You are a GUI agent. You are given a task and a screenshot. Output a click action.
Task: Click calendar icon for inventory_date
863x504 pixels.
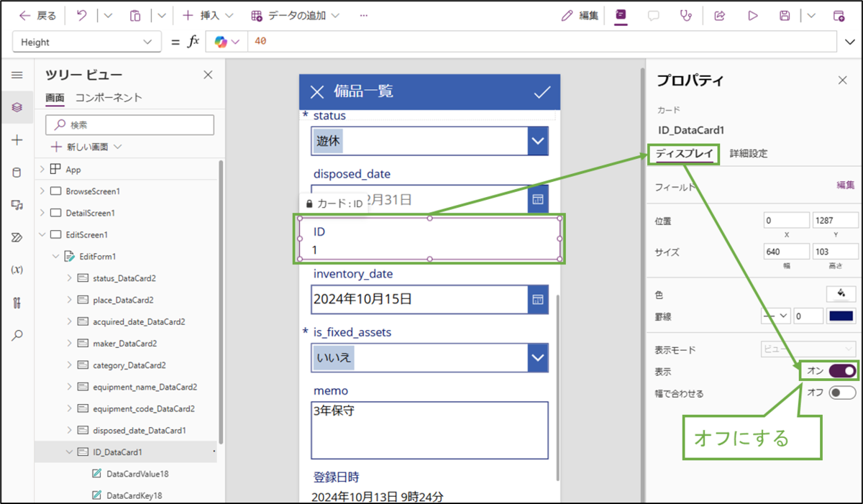[537, 299]
